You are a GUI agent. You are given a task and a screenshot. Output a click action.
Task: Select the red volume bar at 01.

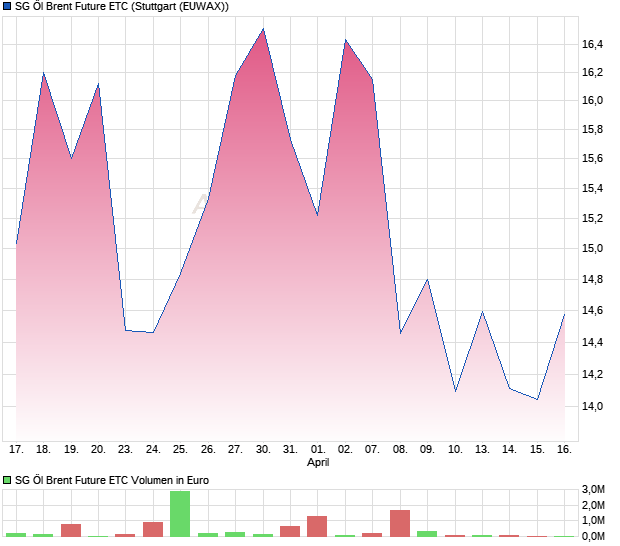click(317, 527)
